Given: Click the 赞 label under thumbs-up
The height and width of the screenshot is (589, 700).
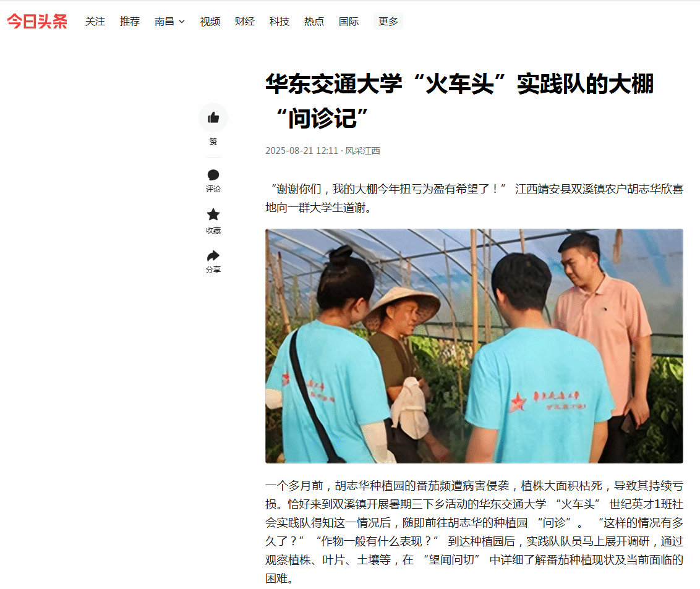Looking at the screenshot, I should 213,142.
